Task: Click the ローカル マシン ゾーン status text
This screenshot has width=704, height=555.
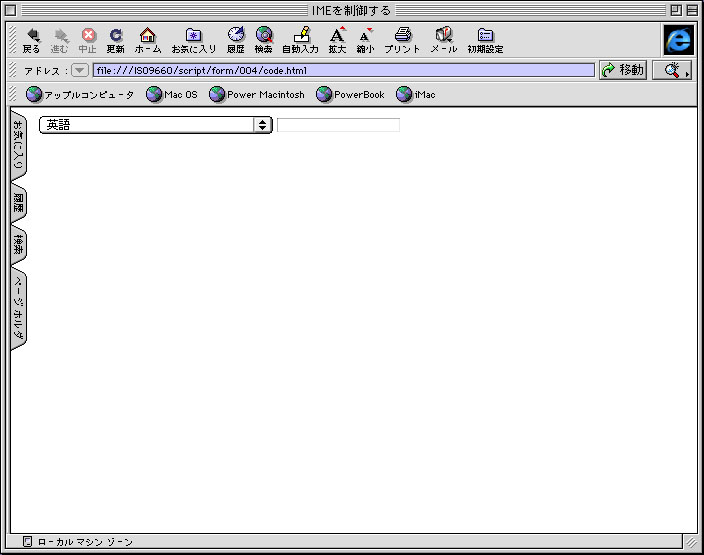Action: tap(85, 542)
